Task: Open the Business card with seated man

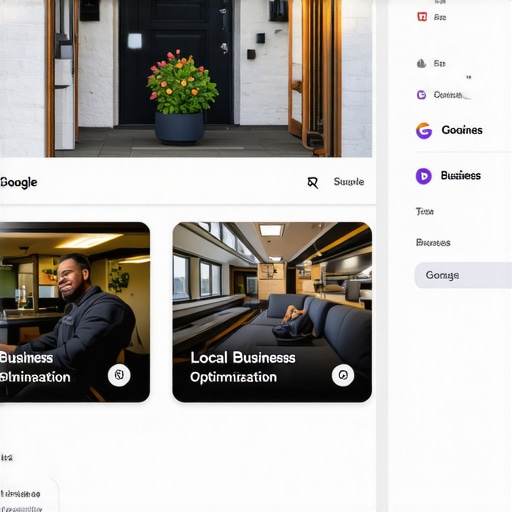Action: click(75, 312)
